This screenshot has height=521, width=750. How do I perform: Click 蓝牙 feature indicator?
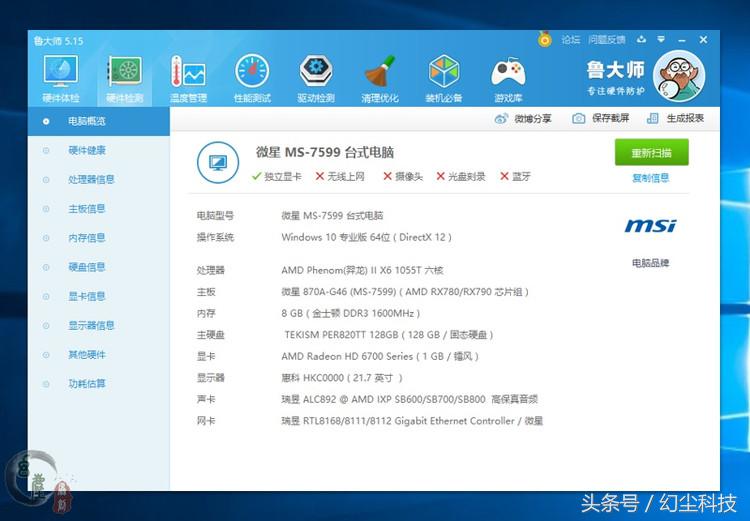coord(515,177)
